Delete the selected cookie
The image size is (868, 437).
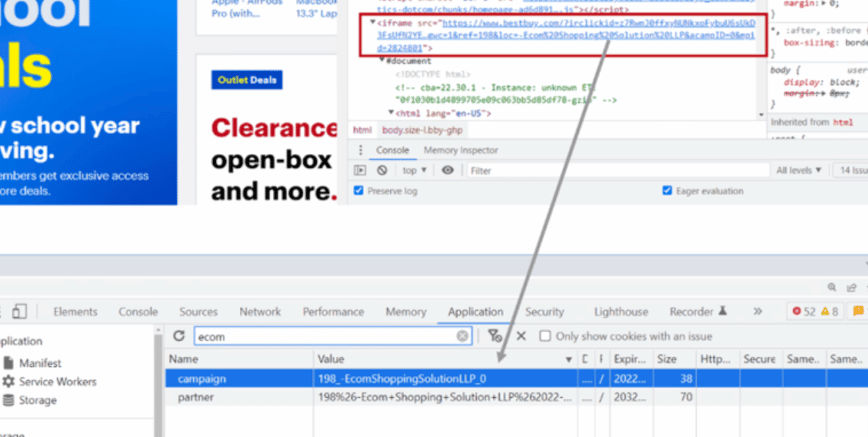pos(521,336)
